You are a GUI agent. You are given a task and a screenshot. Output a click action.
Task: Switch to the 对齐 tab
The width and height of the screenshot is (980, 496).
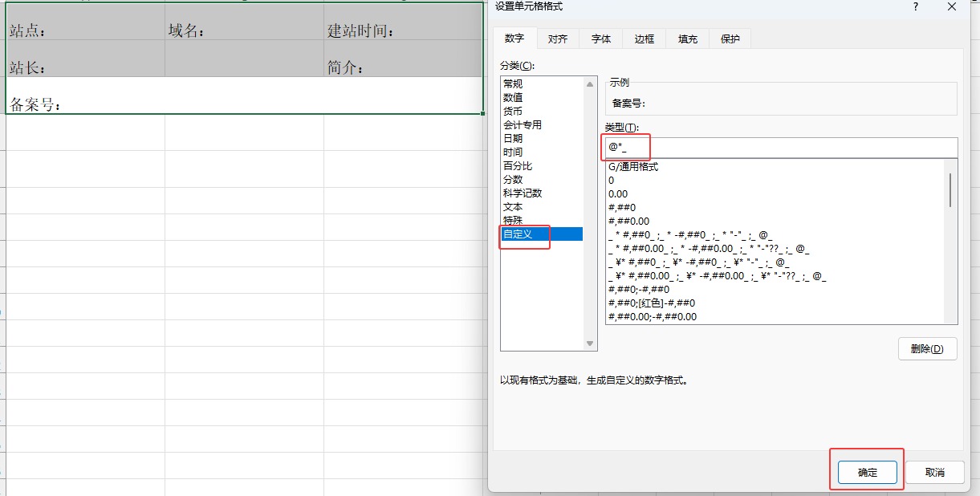(557, 37)
